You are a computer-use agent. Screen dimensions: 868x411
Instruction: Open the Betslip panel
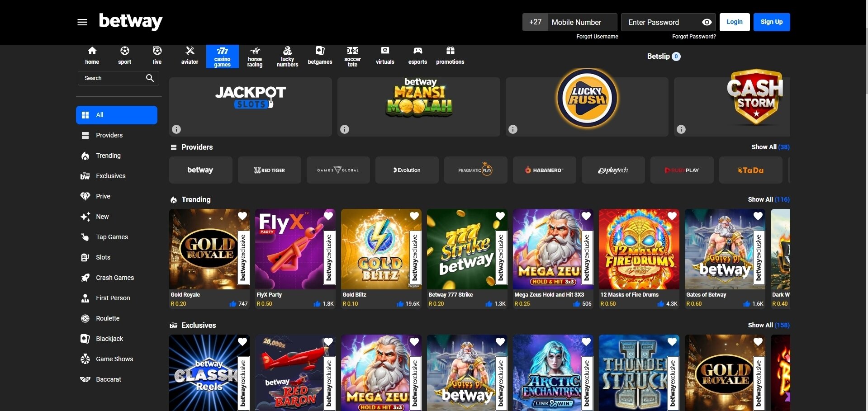(x=664, y=57)
